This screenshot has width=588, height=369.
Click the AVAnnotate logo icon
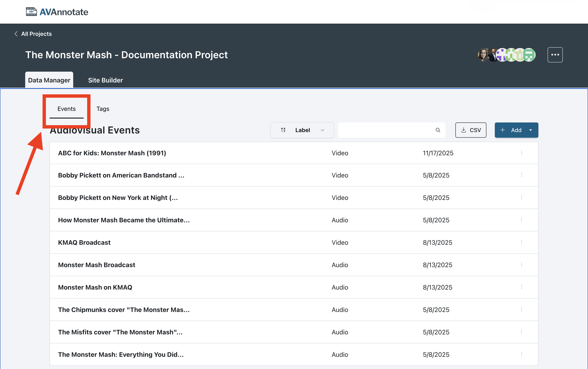click(31, 12)
